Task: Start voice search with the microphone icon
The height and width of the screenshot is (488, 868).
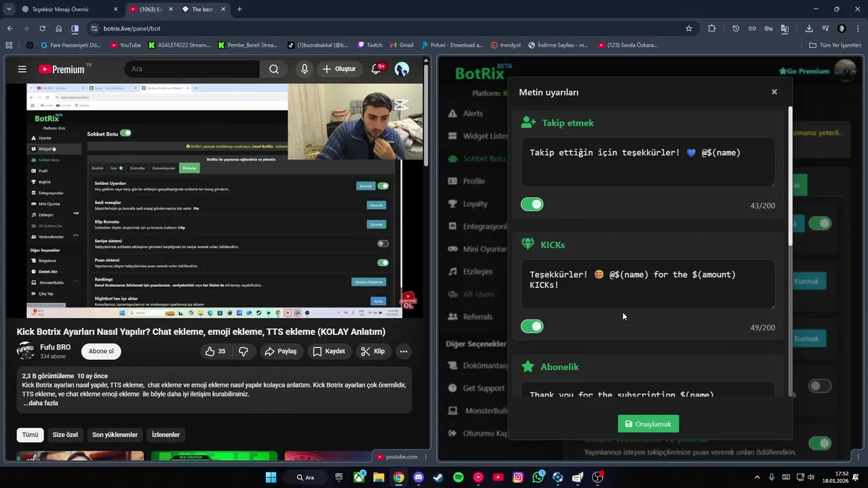Action: [x=304, y=69]
